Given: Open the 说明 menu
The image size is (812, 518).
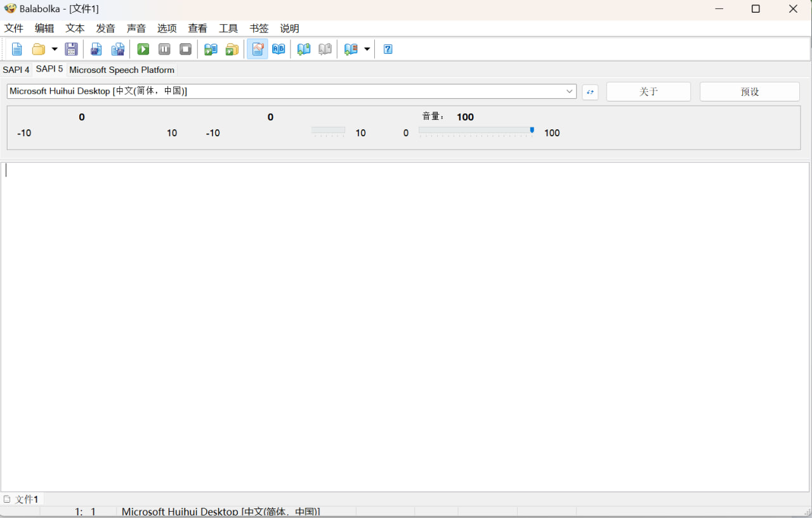Looking at the screenshot, I should [290, 29].
